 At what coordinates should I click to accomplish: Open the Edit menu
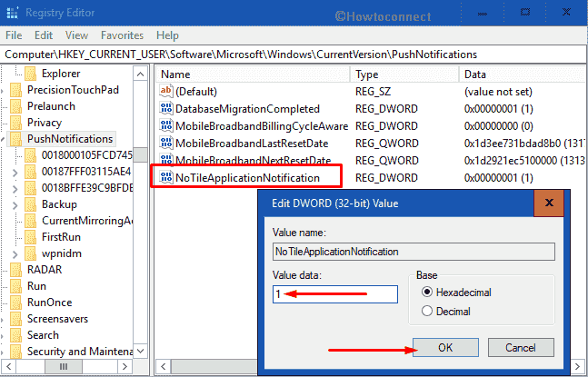coord(43,35)
